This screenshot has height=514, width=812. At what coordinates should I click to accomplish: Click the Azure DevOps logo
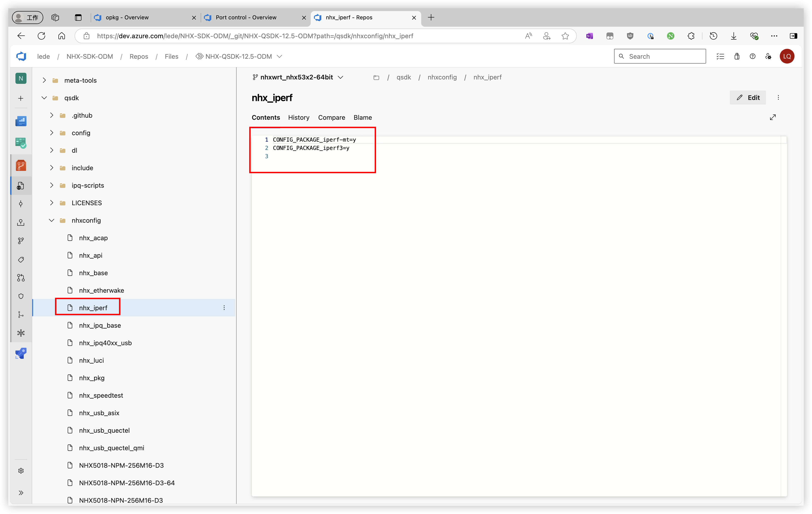(21, 56)
